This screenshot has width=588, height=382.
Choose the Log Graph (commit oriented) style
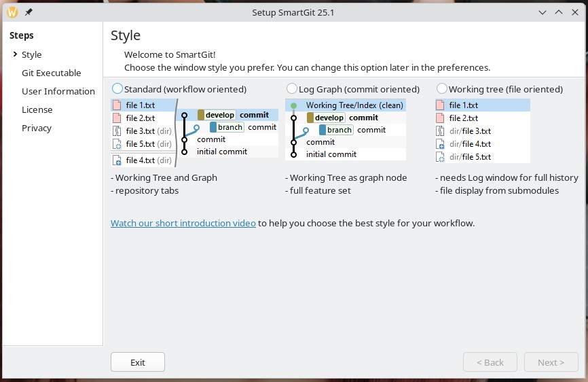coord(292,88)
